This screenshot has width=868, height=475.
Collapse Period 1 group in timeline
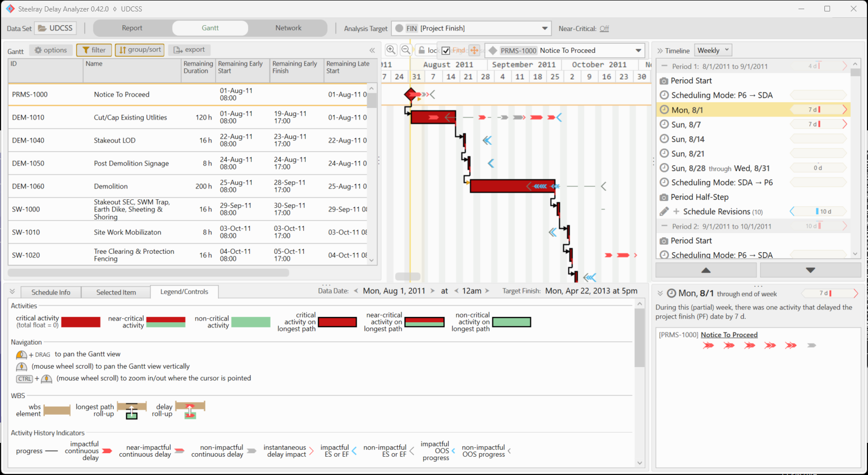click(664, 66)
